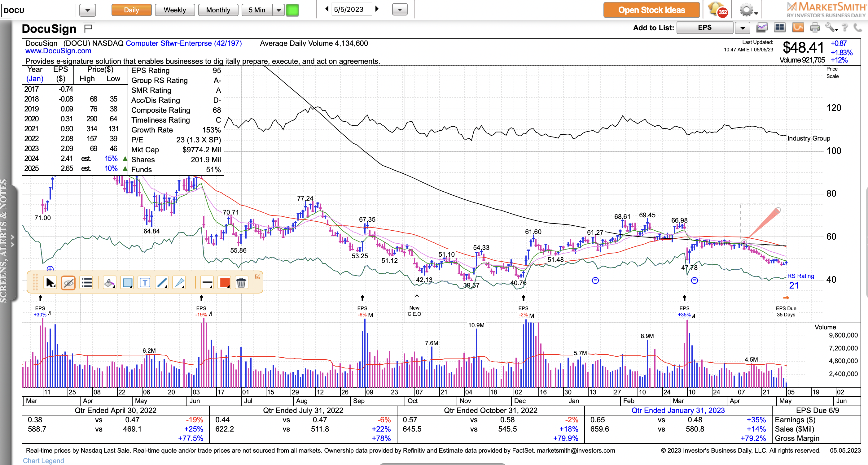
Task: Click the 5/5/2023 date field
Action: (352, 9)
